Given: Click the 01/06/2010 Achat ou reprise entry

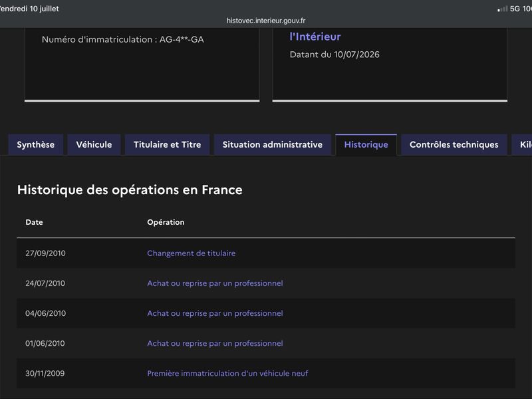Looking at the screenshot, I should click(215, 343).
